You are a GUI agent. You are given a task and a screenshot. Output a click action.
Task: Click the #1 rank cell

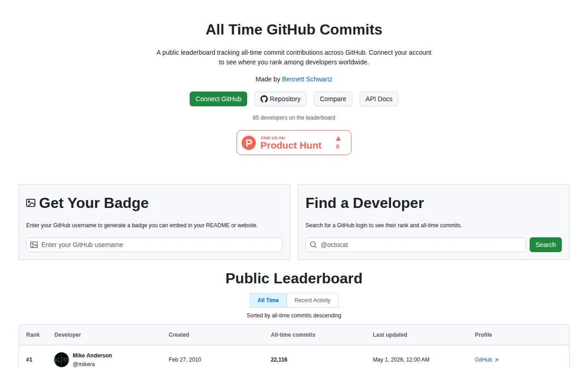point(29,360)
